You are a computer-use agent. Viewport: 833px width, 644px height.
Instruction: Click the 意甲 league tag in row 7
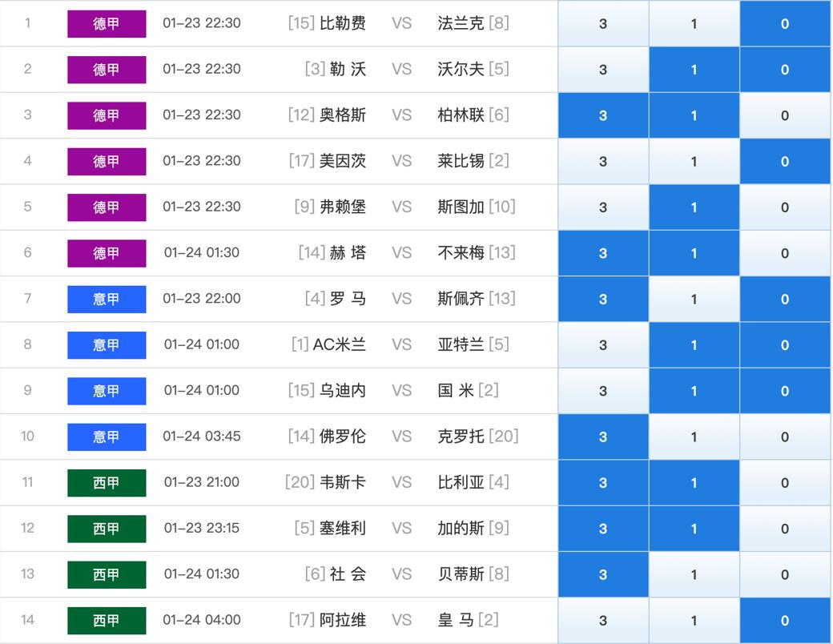click(x=107, y=299)
